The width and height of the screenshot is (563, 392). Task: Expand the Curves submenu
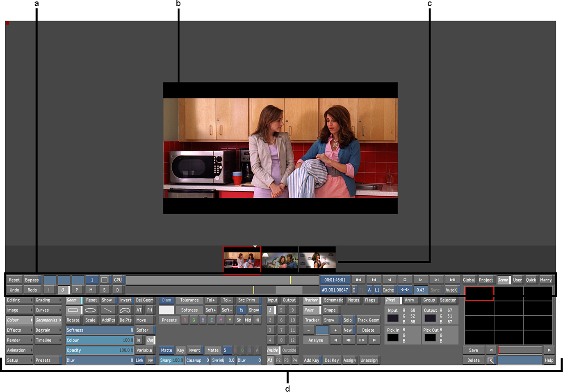coord(48,310)
